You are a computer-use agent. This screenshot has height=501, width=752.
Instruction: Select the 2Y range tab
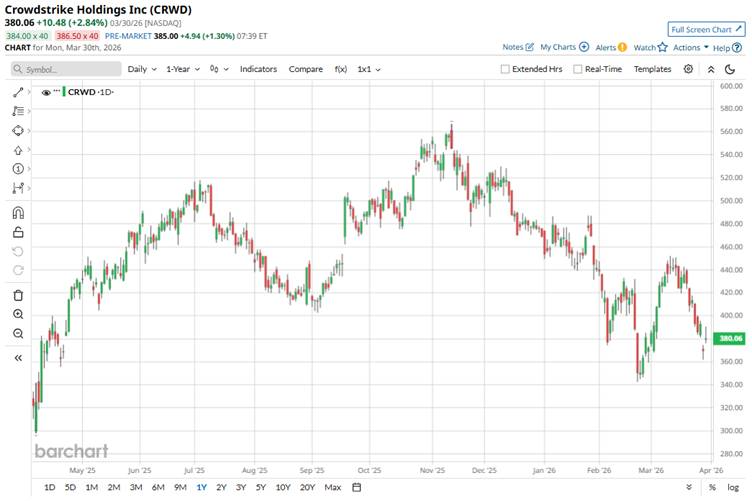pos(221,487)
